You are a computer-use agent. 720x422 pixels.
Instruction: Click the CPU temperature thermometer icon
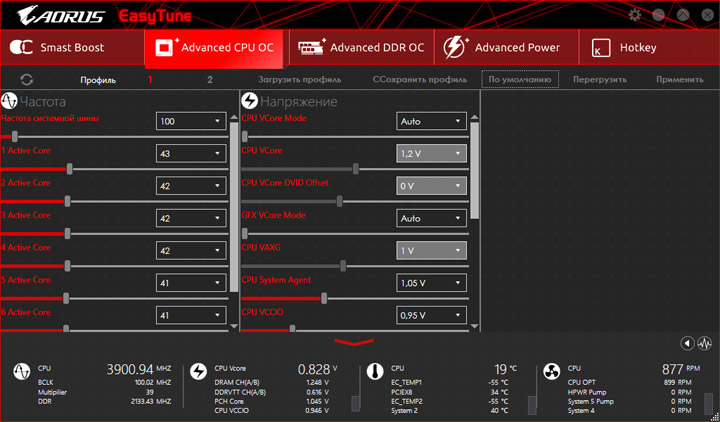click(375, 371)
